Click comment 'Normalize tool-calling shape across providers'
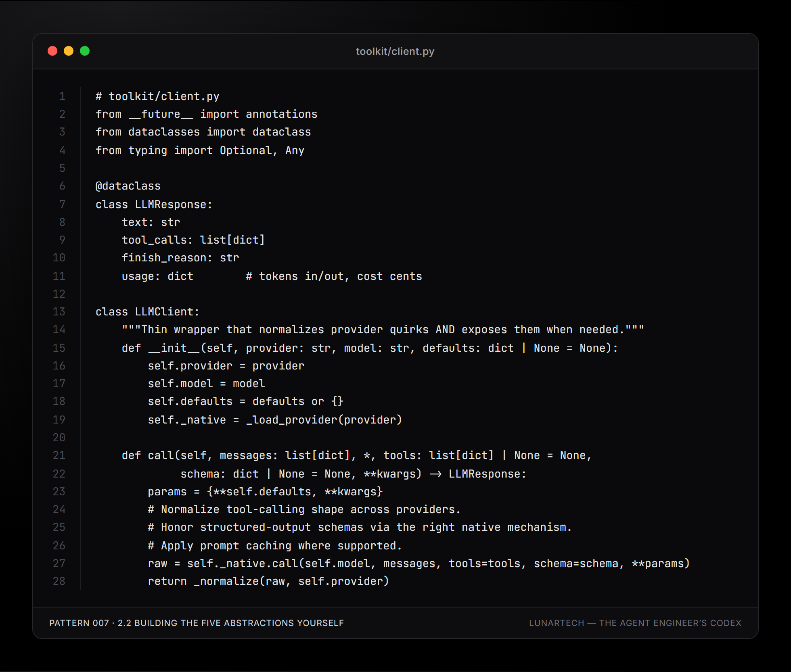Viewport: 791px width, 672px height. 304,509
